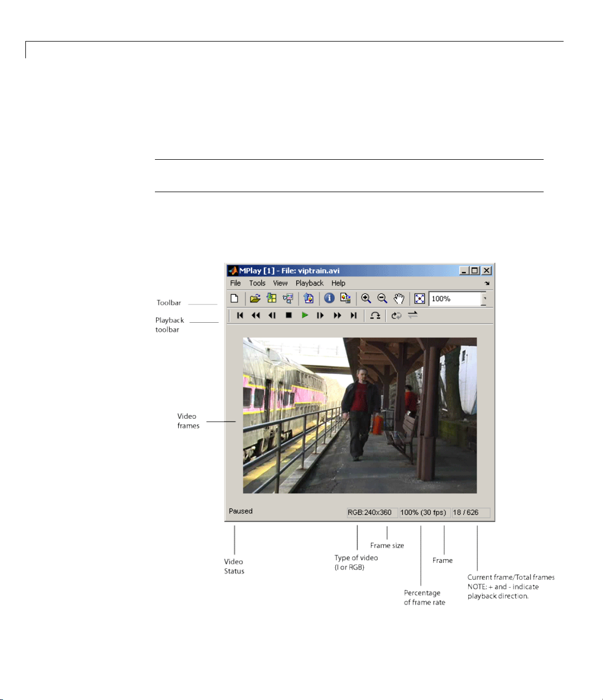Click the MATLAB logo in title bar
Screen dimensions: 603x700
click(x=233, y=270)
